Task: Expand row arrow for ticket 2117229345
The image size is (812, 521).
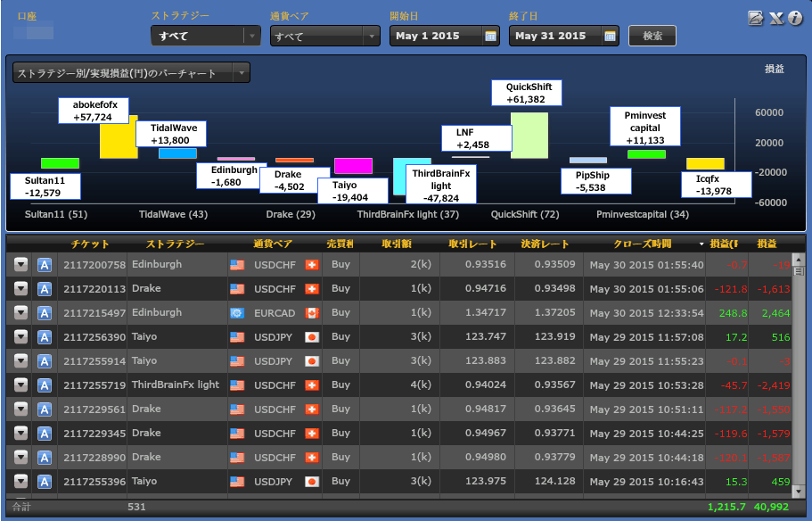Action: [x=21, y=433]
